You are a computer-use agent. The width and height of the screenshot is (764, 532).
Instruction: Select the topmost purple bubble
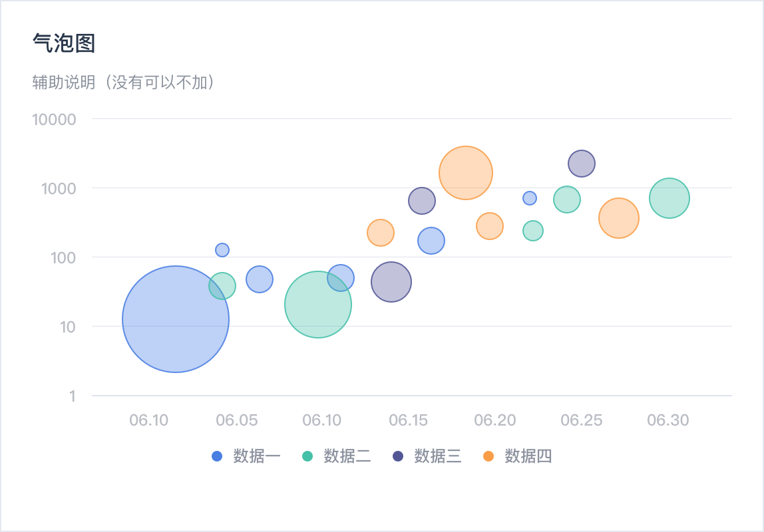582,164
